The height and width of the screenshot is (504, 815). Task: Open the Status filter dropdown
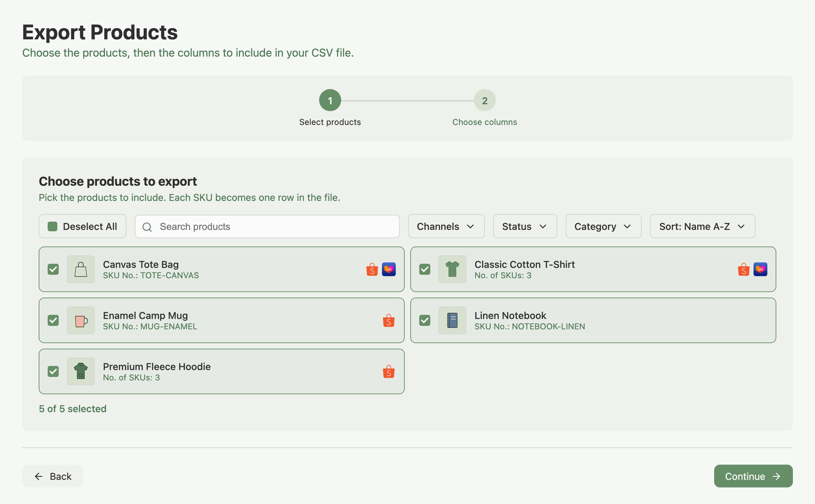click(525, 226)
